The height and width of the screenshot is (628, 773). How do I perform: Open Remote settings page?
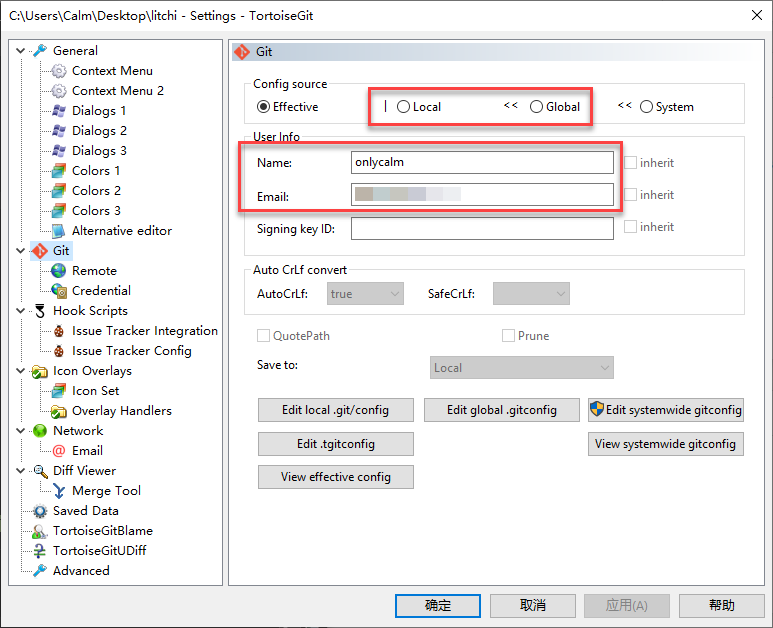coord(95,271)
